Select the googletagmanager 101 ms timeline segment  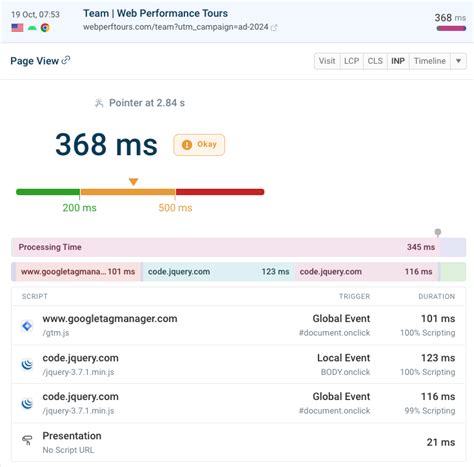pos(78,272)
